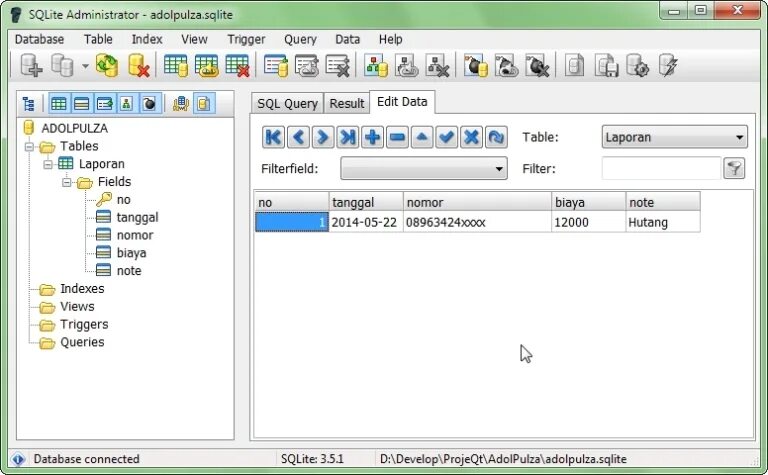Click the edit index toolbar icon
The width and height of the screenshot is (768, 475).
307,65
